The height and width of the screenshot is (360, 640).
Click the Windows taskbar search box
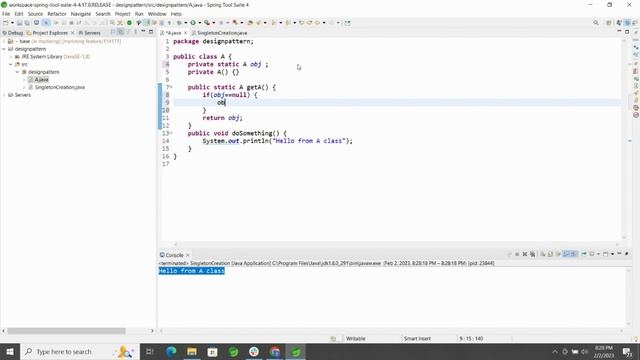[80, 351]
